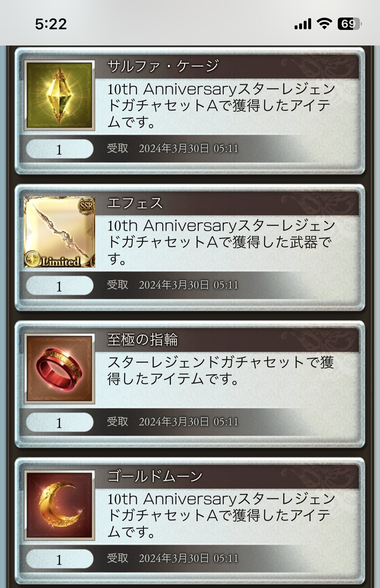Tap the red 至極の指輪 ring icon
Viewport: 380px width, 588px height.
coord(59,369)
